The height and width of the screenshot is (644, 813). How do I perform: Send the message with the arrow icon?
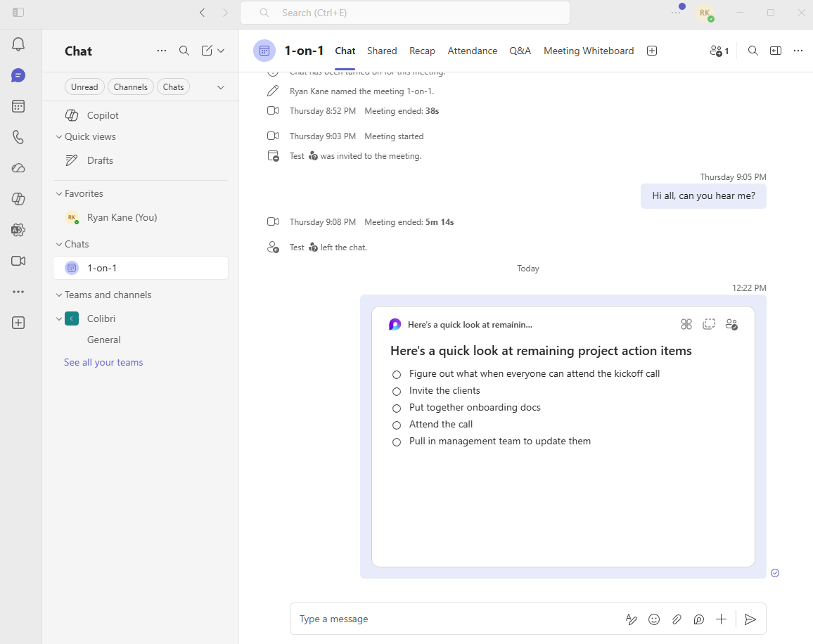(x=750, y=619)
